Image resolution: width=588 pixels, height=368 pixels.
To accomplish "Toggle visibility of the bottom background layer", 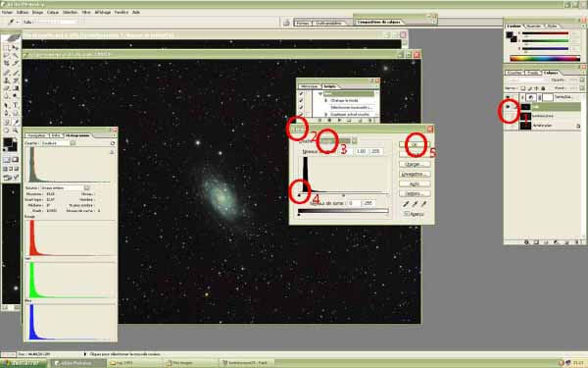I will pyautogui.click(x=508, y=126).
